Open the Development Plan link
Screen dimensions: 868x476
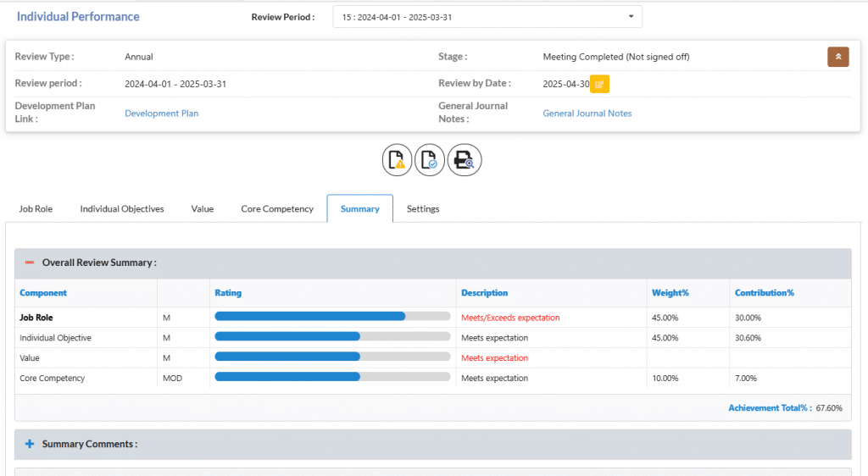[x=161, y=113]
